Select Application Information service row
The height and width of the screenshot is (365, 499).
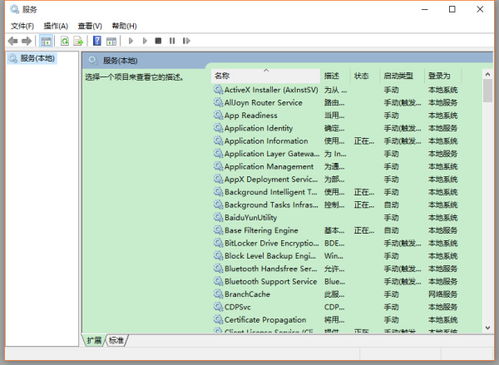point(336,141)
